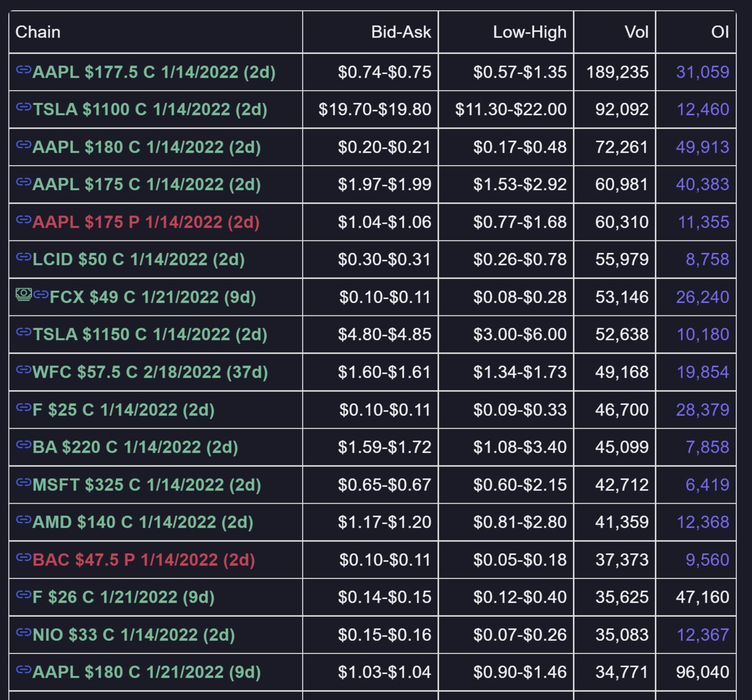The height and width of the screenshot is (700, 752).
Task: Click link icon beside FCX $49 C
Action: click(x=41, y=294)
